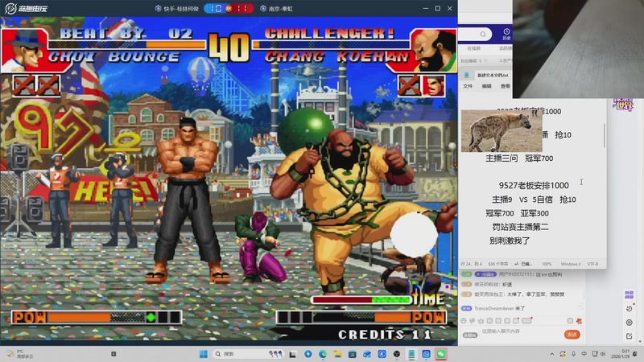Click the text '冠军700 亚军300' in Notepad
This screenshot has height=362, width=644.
pos(517,213)
